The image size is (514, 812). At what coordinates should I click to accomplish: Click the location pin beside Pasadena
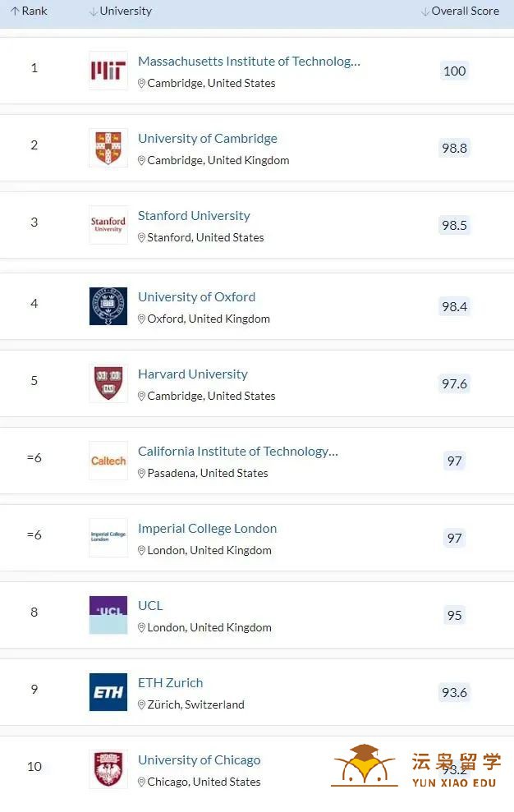click(x=141, y=473)
